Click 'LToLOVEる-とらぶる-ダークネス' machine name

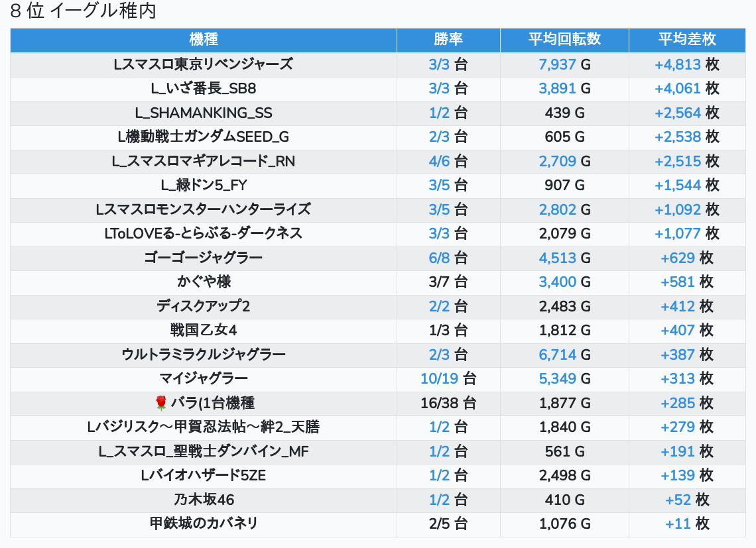(204, 233)
